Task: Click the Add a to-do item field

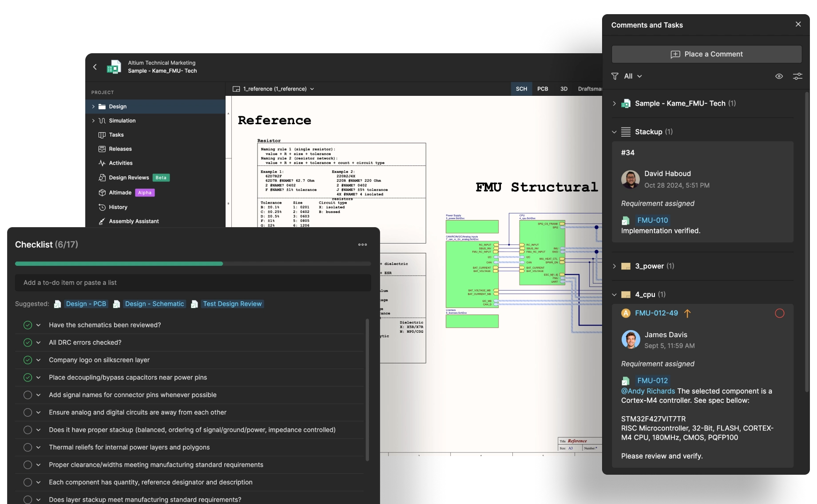Action: [193, 283]
